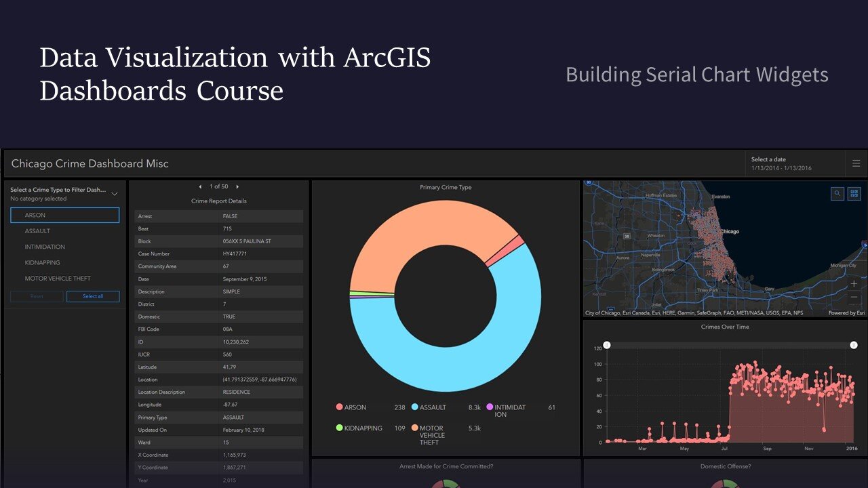868x488 pixels.
Task: Toggle the ARSON legend swatch
Action: pos(339,407)
